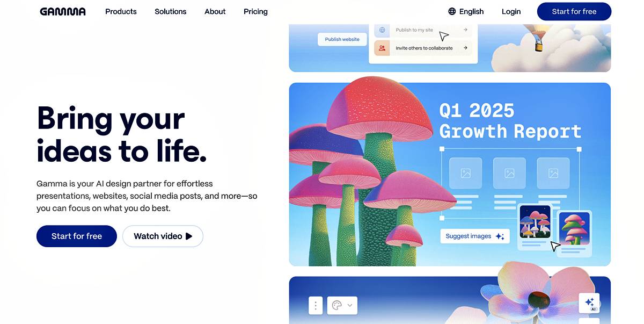Click the hero Start for free button
This screenshot has width=644, height=324.
[x=77, y=236]
